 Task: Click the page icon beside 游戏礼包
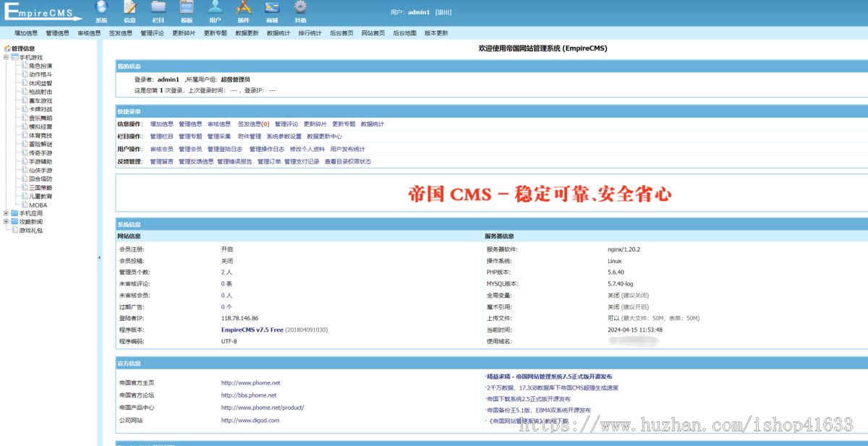pyautogui.click(x=14, y=231)
